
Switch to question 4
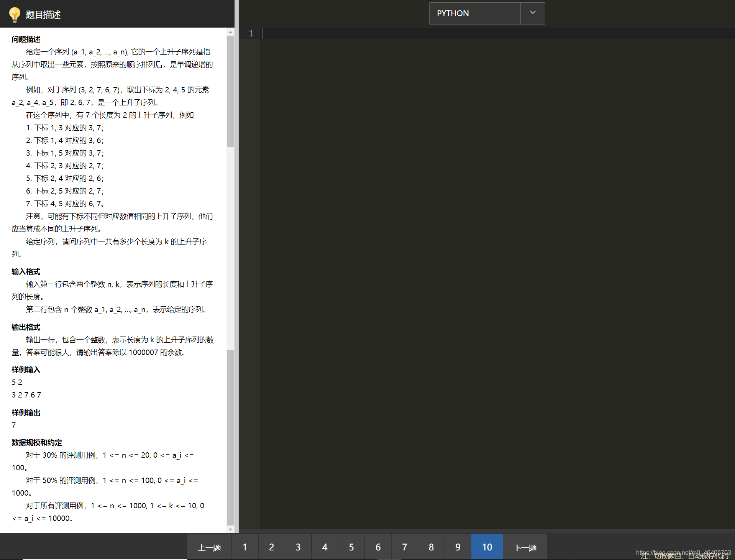point(325,547)
